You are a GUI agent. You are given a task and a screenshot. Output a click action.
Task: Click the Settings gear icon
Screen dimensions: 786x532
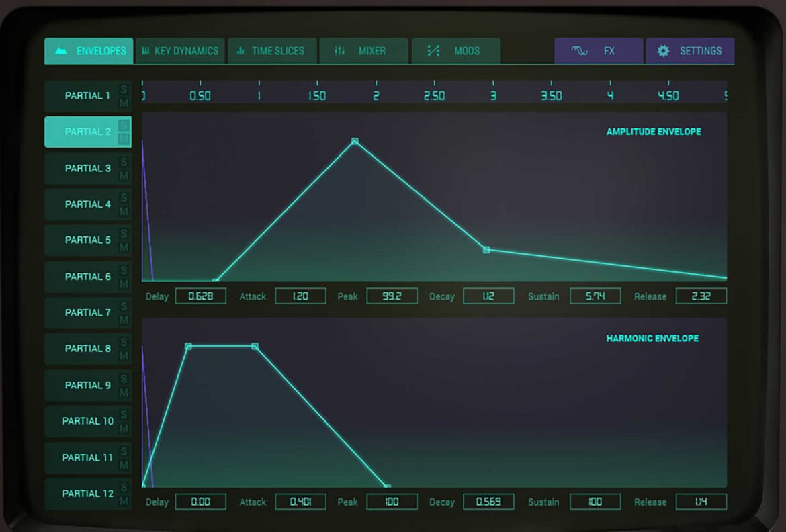tap(663, 50)
